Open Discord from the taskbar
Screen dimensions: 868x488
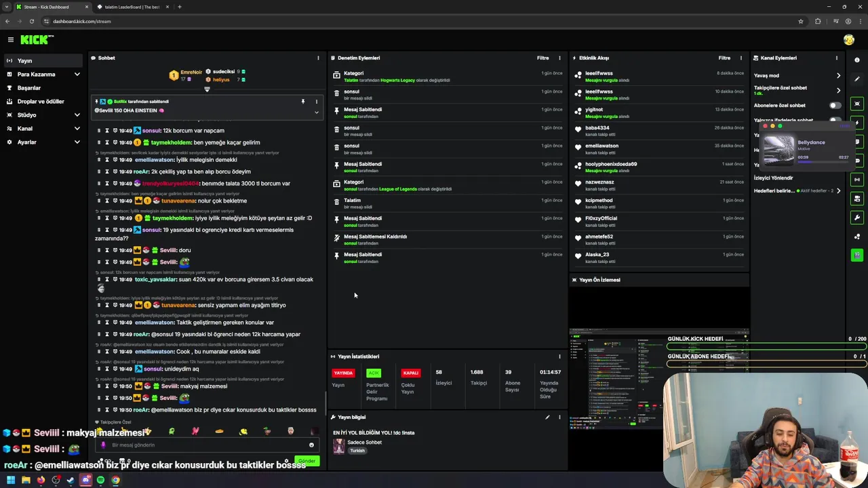(85, 480)
